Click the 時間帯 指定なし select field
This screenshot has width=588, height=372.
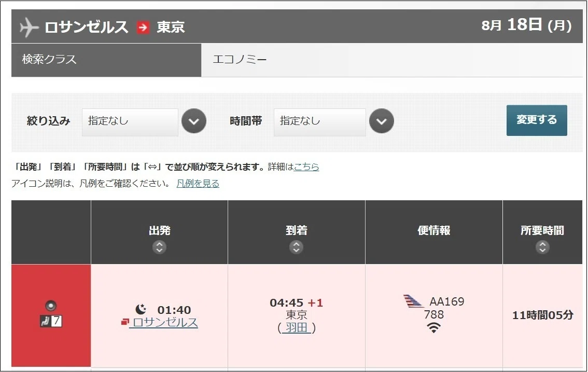[320, 121]
